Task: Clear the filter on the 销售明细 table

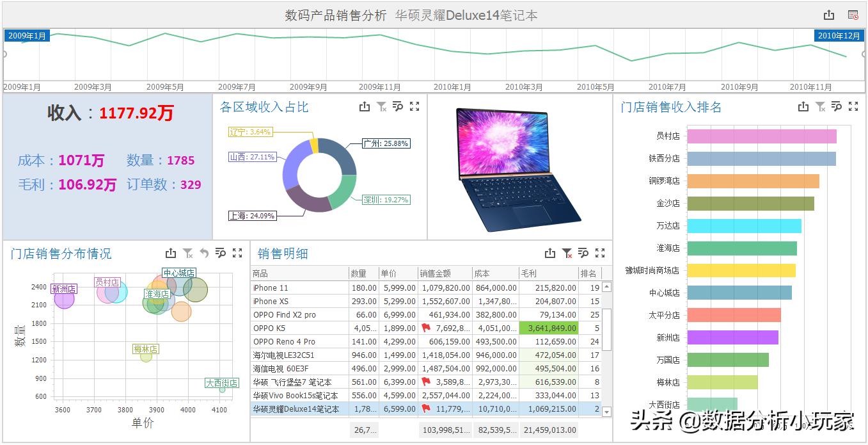Action: point(566,253)
